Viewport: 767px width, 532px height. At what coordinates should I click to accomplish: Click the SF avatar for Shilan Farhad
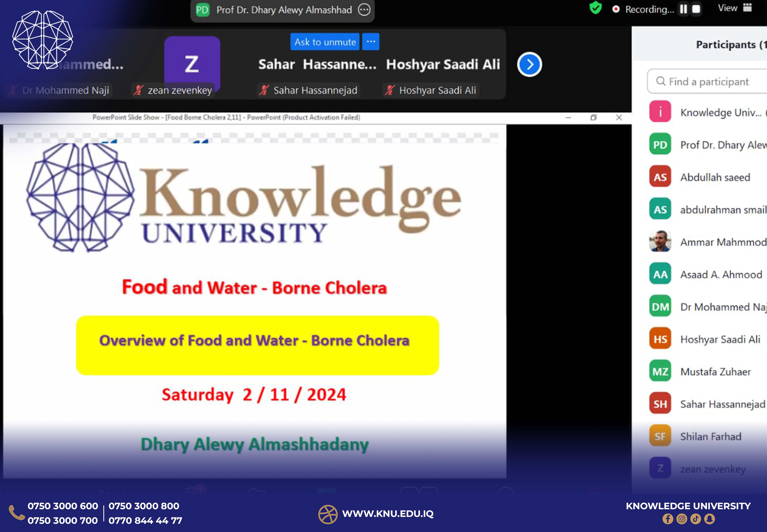[660, 436]
